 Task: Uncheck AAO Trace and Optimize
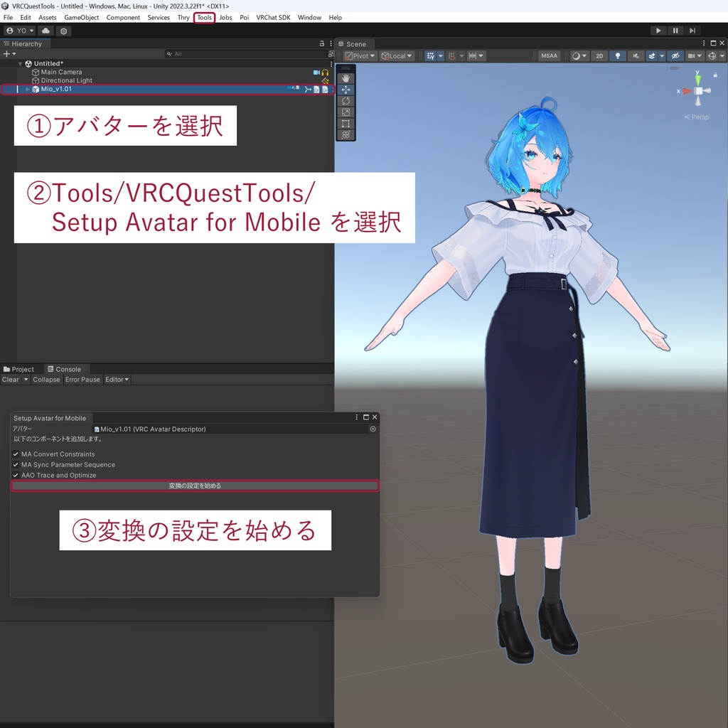click(16, 475)
